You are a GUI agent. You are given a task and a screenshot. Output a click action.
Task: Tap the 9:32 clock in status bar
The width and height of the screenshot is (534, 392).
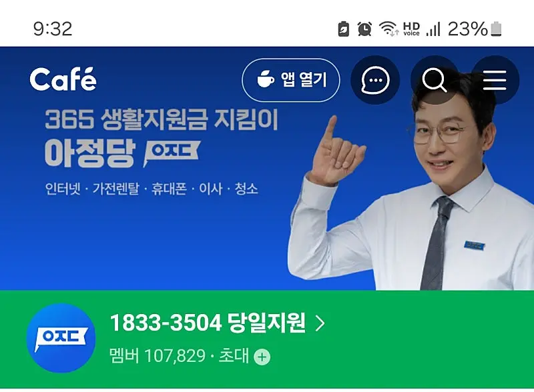(x=53, y=29)
